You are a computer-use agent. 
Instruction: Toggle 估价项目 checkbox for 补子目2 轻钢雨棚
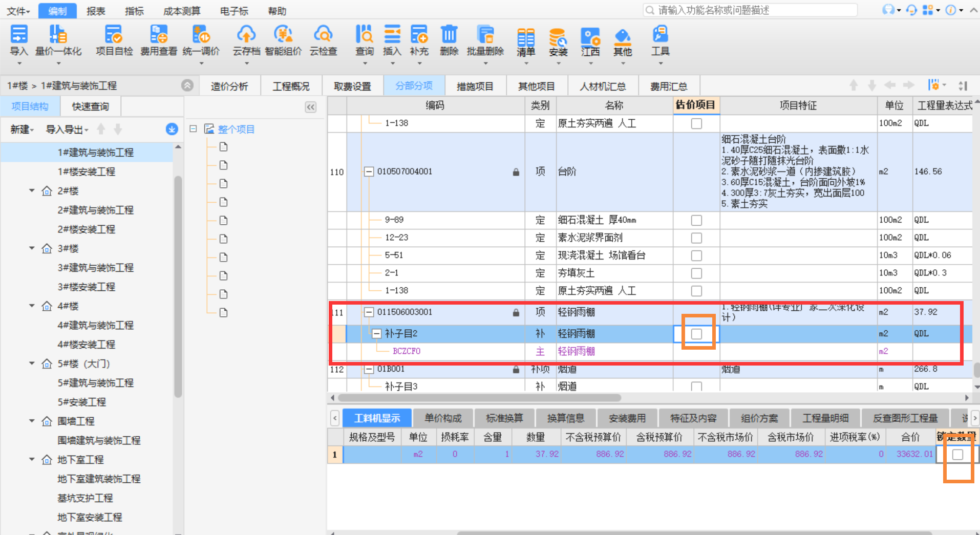point(696,334)
